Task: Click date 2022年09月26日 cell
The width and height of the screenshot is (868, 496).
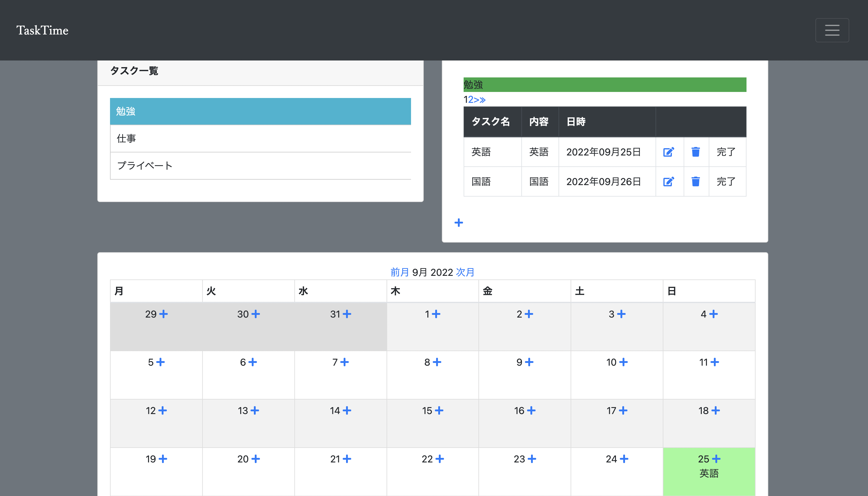Action: [x=607, y=181]
